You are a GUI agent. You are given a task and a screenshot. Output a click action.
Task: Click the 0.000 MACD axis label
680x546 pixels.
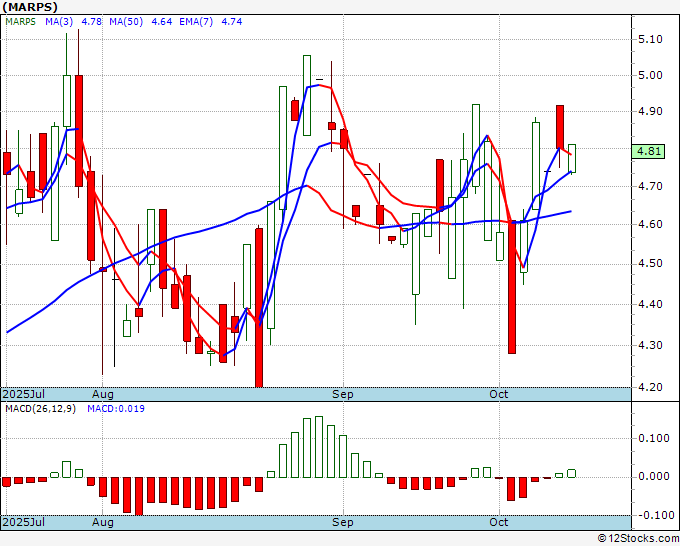654,477
